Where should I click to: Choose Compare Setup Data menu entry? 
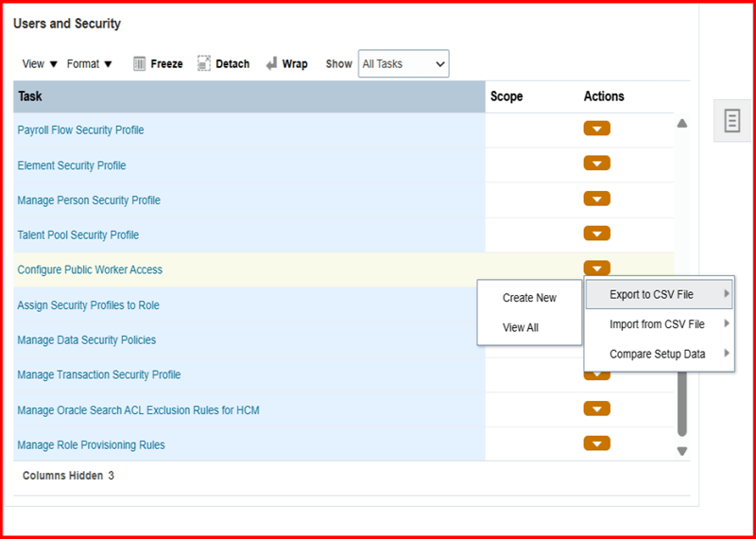657,355
